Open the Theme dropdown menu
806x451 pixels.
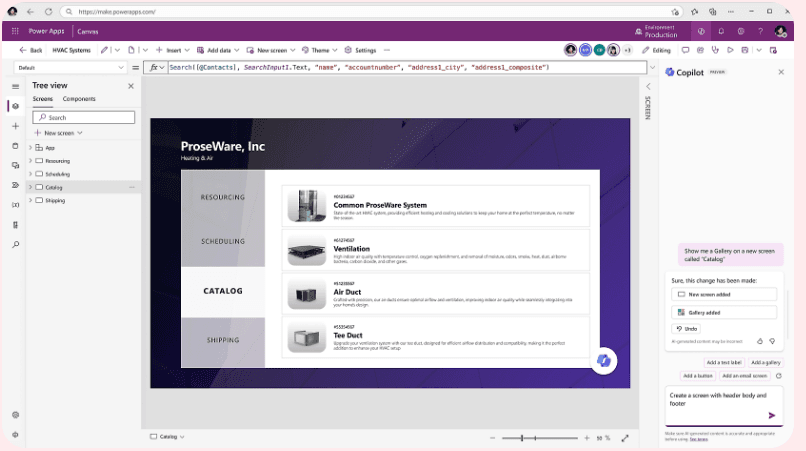320,49
